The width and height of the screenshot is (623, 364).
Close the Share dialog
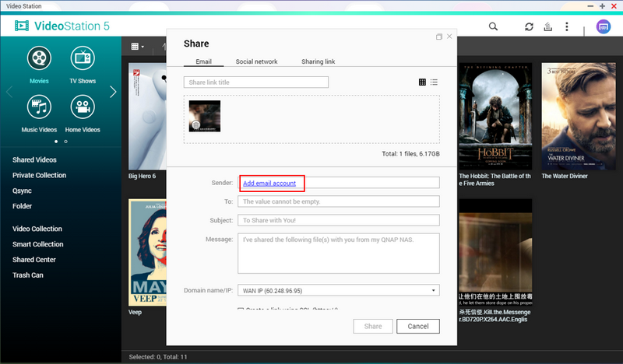[449, 36]
